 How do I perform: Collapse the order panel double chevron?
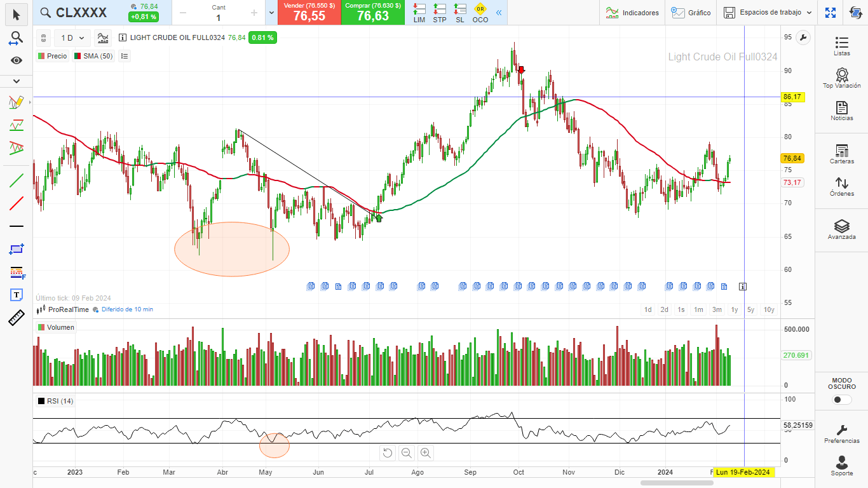coord(499,13)
